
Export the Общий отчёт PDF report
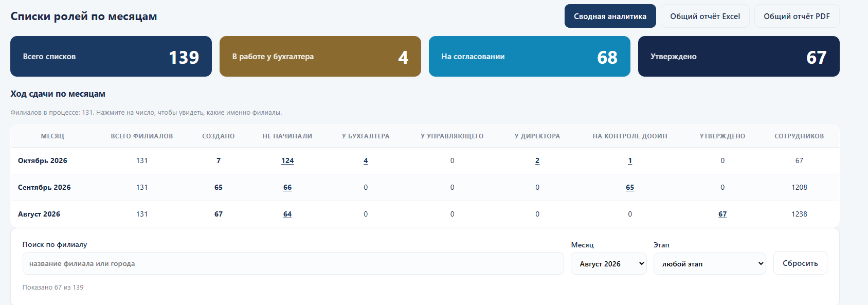(x=797, y=16)
